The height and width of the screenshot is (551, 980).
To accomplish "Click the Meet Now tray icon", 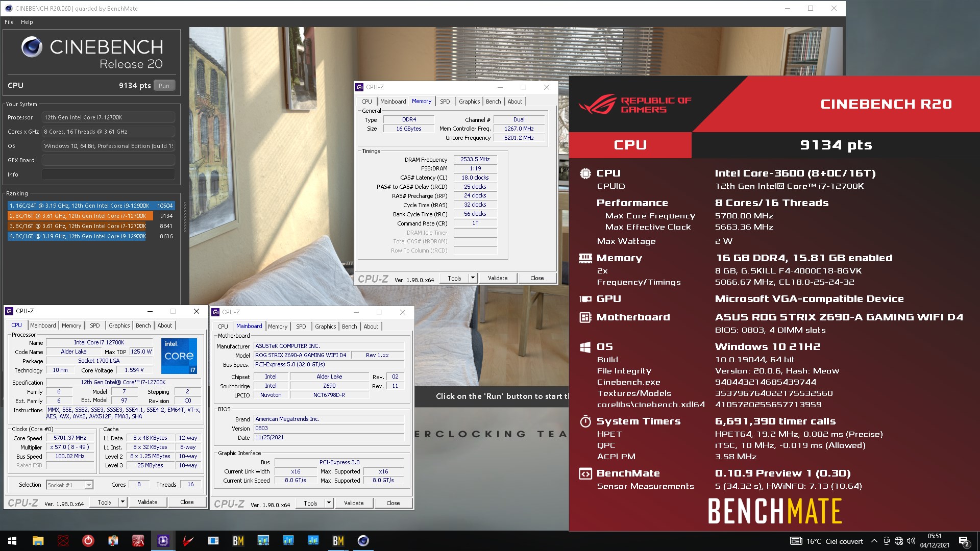I will [887, 541].
